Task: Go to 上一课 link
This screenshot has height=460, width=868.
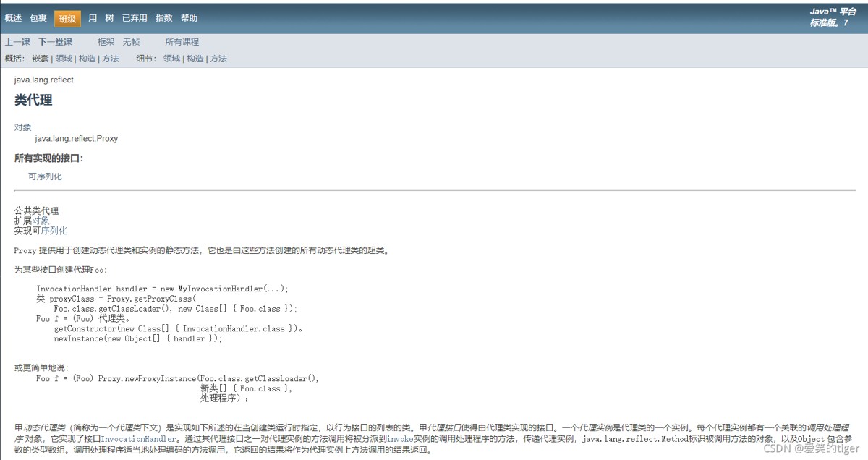Action: (x=17, y=42)
